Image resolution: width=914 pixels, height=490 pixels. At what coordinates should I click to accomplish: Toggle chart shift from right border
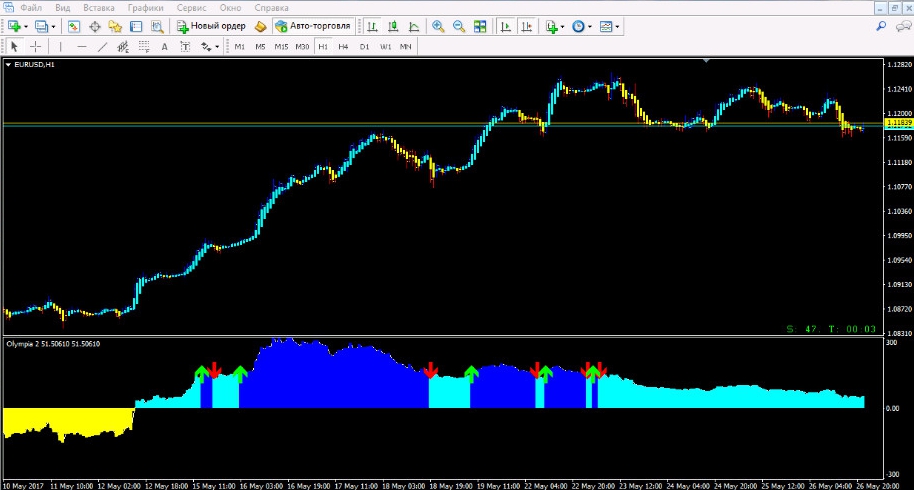click(527, 26)
